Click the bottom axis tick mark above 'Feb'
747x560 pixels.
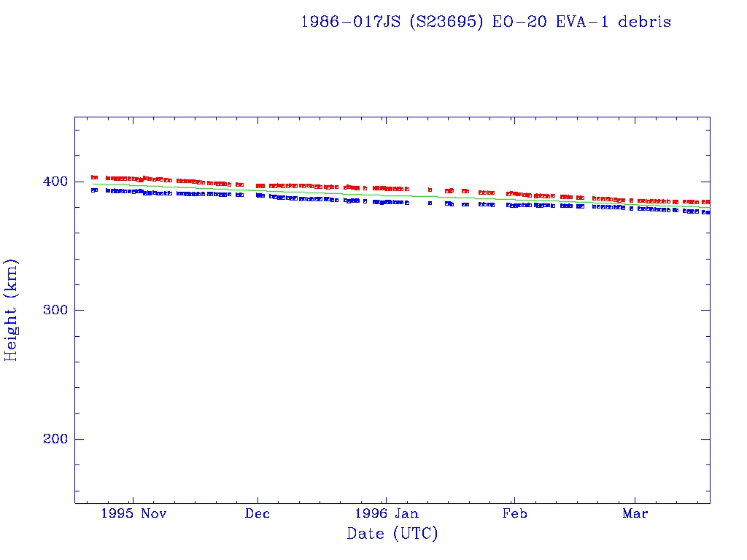coord(514,499)
